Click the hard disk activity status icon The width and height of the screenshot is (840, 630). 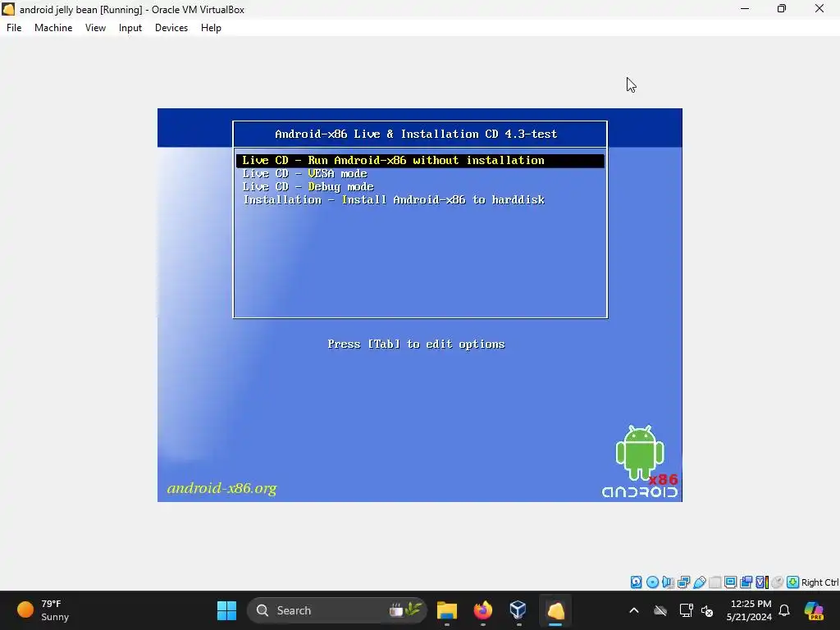pyautogui.click(x=636, y=582)
